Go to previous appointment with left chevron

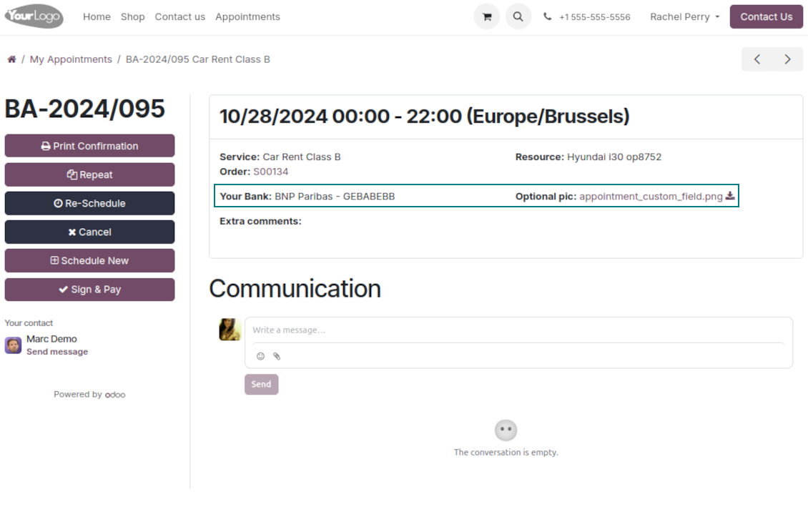[x=757, y=59]
